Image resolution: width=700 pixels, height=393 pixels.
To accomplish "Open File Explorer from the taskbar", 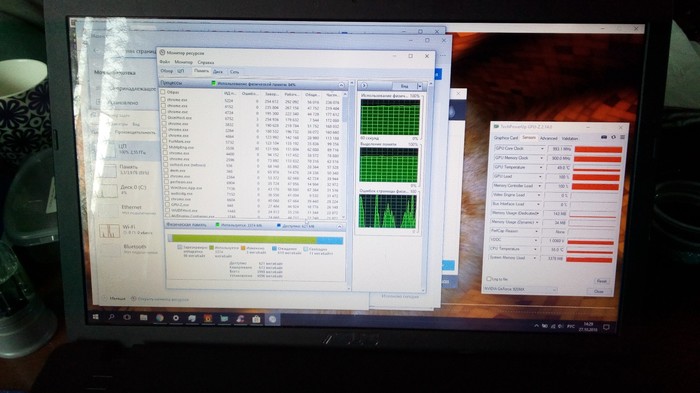I will pyautogui.click(x=143, y=318).
